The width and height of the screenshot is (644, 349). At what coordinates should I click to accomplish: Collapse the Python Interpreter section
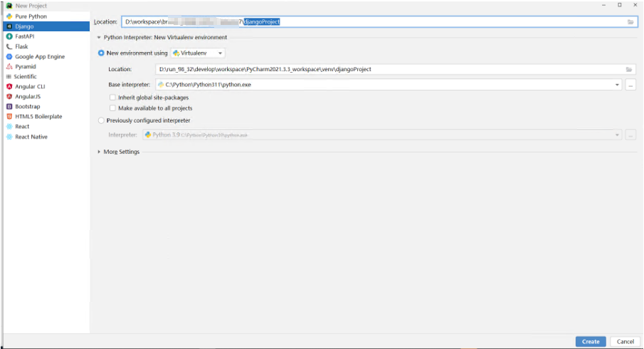pos(99,38)
